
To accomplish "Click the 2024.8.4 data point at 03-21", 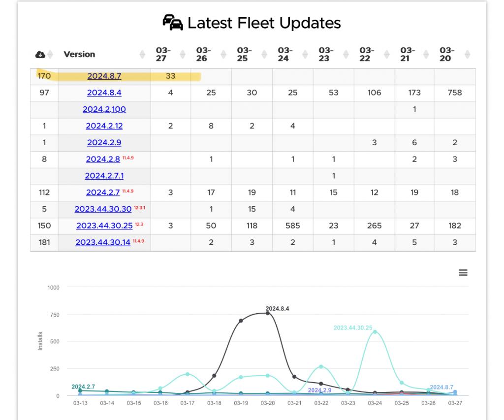I will tap(294, 377).
